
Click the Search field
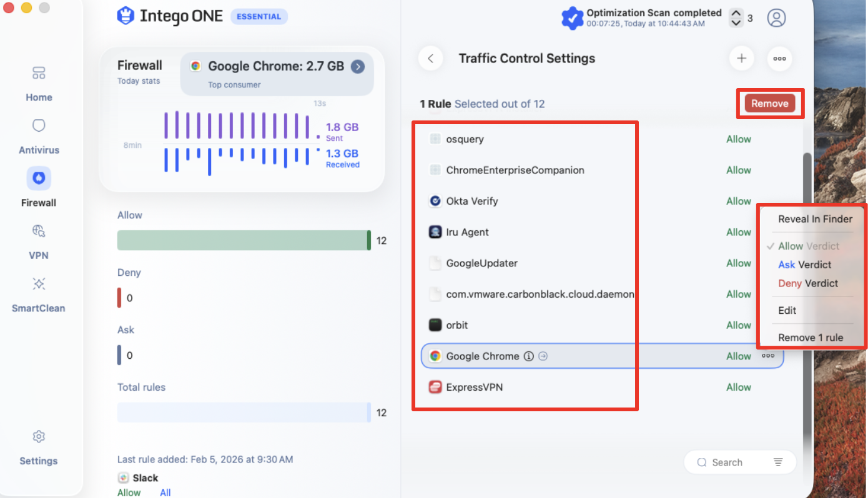(x=740, y=462)
